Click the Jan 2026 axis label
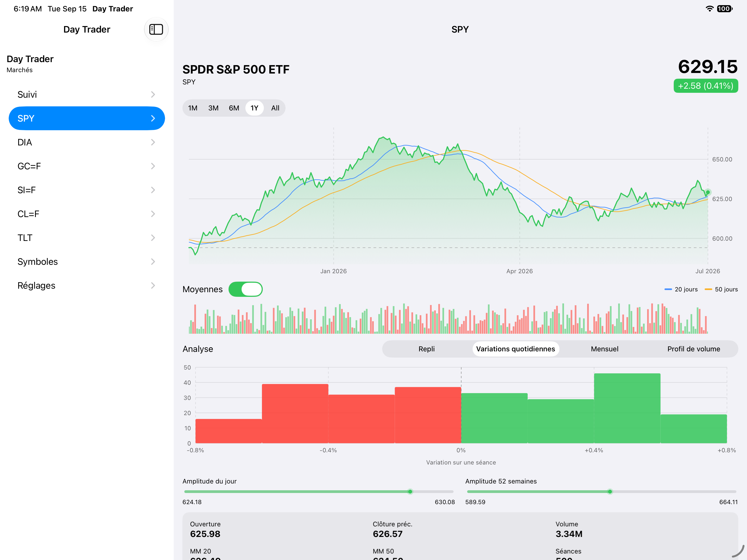Viewport: 747px width, 560px height. pyautogui.click(x=333, y=271)
